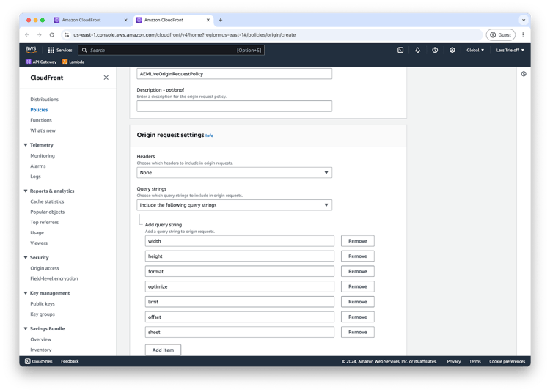Remove the width query string
Viewport: 550px width, 392px height.
[x=357, y=241]
